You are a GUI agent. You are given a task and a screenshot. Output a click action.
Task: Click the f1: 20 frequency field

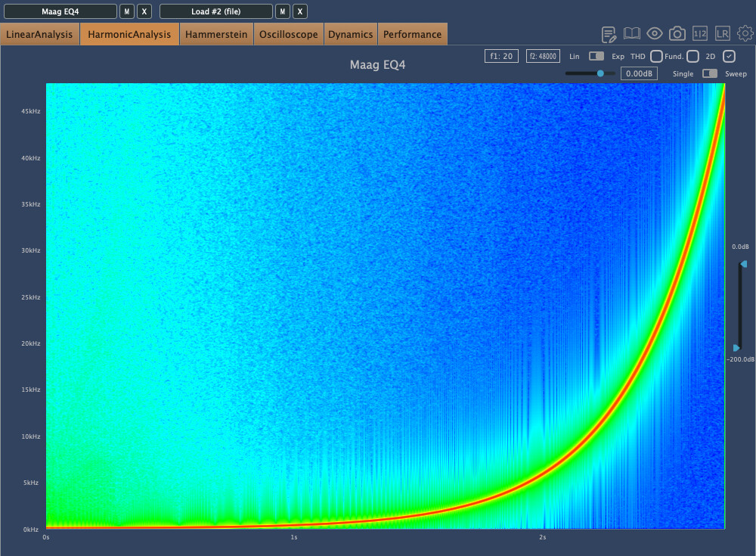pos(501,56)
